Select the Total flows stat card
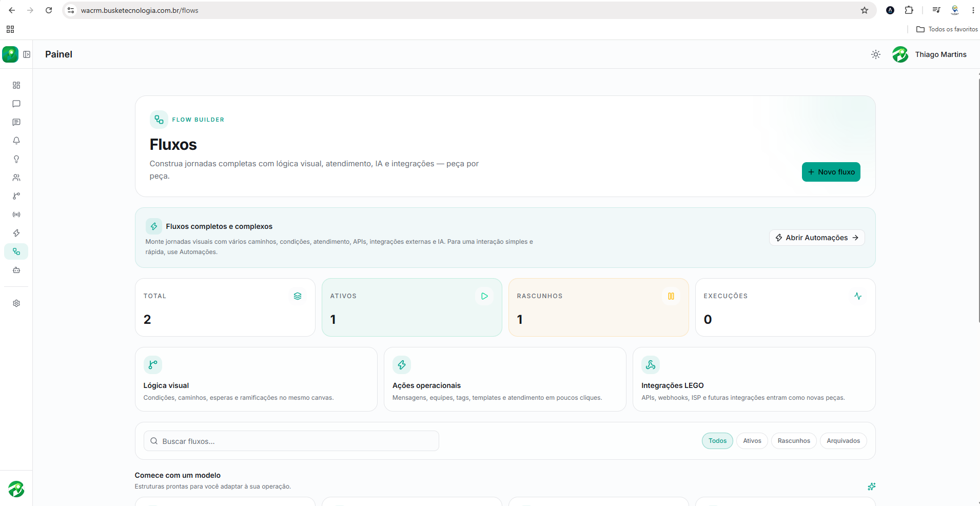The width and height of the screenshot is (980, 506). click(x=225, y=307)
